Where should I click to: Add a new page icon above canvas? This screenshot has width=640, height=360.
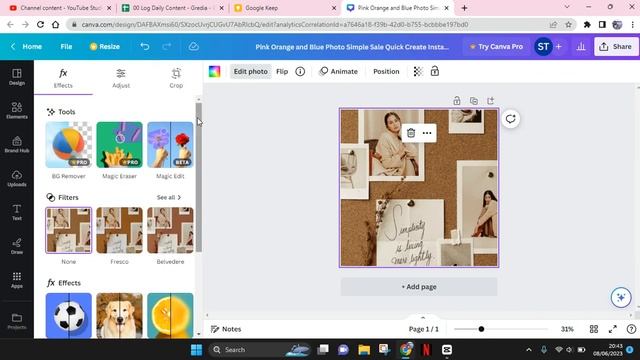(x=490, y=100)
